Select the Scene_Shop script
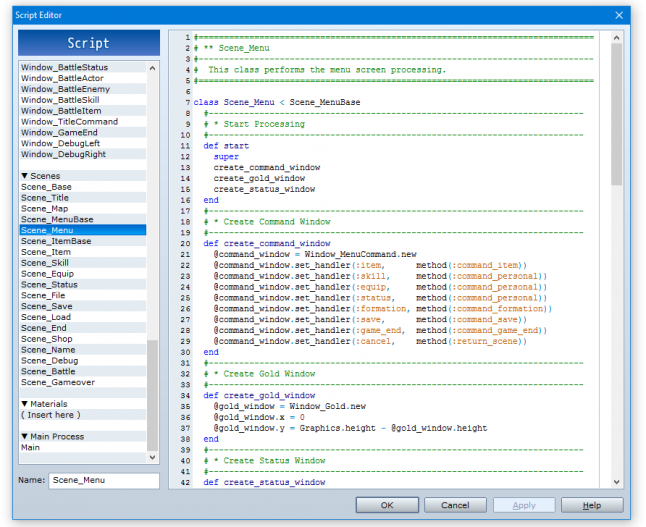The image size is (646, 527). [46, 339]
